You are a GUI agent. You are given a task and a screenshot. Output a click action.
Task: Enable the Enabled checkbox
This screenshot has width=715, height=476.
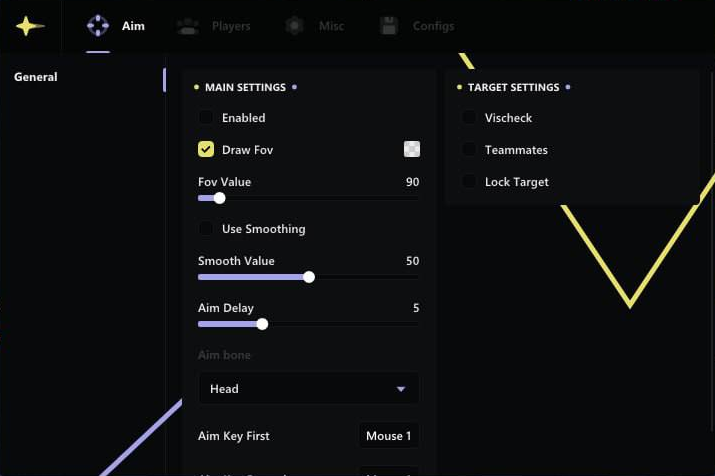pos(206,118)
